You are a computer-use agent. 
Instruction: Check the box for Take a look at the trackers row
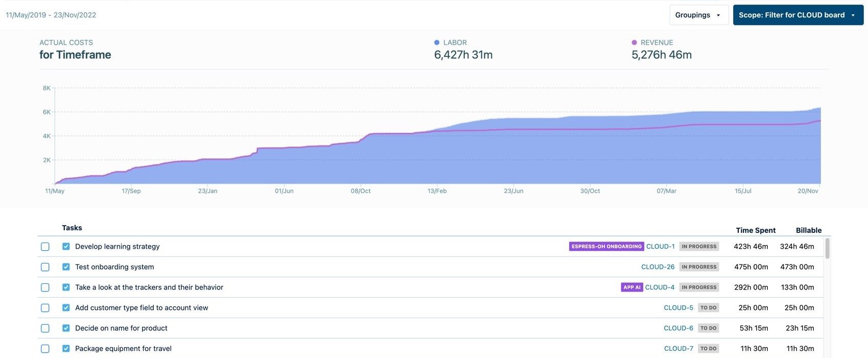[x=45, y=288]
